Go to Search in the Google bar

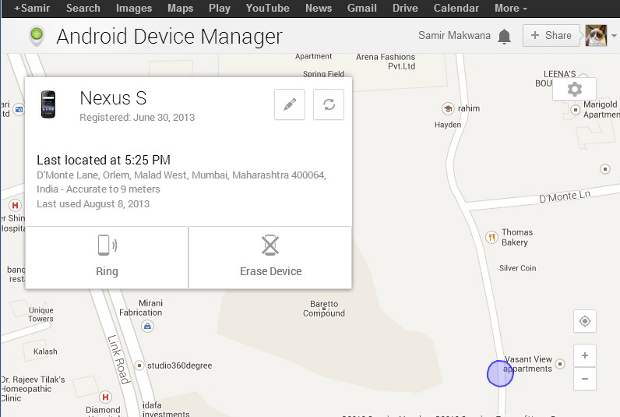[83, 8]
